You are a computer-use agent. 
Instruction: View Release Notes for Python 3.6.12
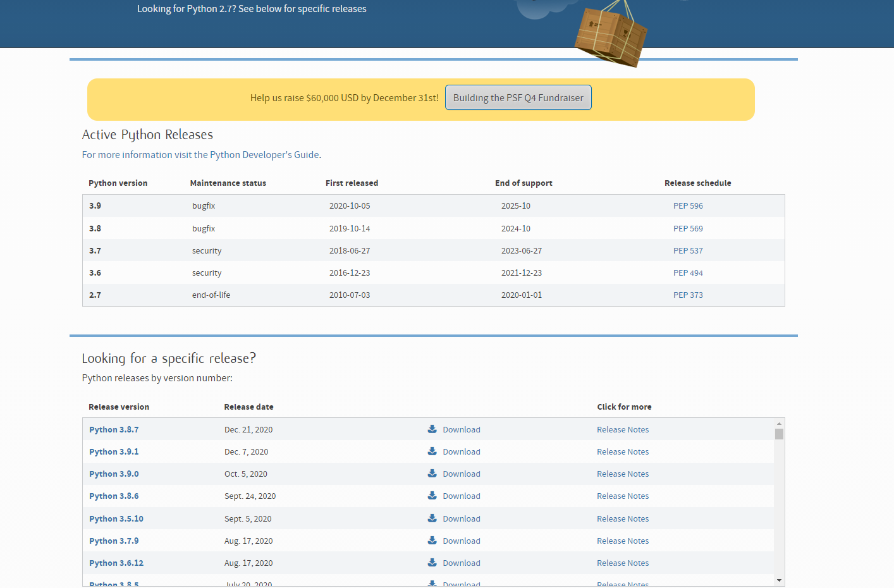623,563
